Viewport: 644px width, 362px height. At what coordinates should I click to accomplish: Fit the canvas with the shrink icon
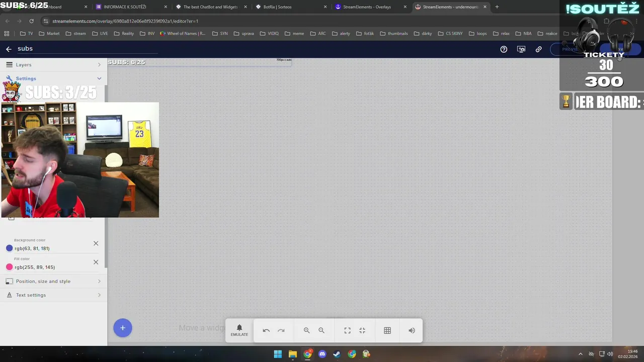pyautogui.click(x=362, y=330)
